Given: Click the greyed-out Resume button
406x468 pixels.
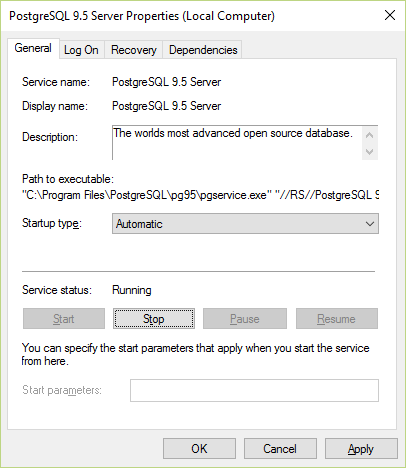Looking at the screenshot, I should pos(337,319).
